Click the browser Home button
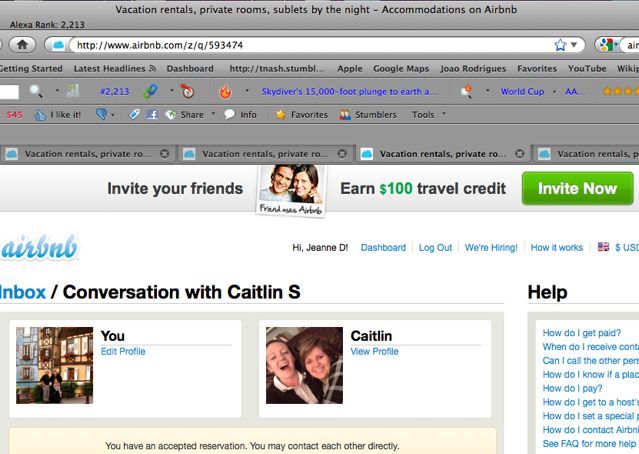The image size is (639, 454). pyautogui.click(x=22, y=44)
